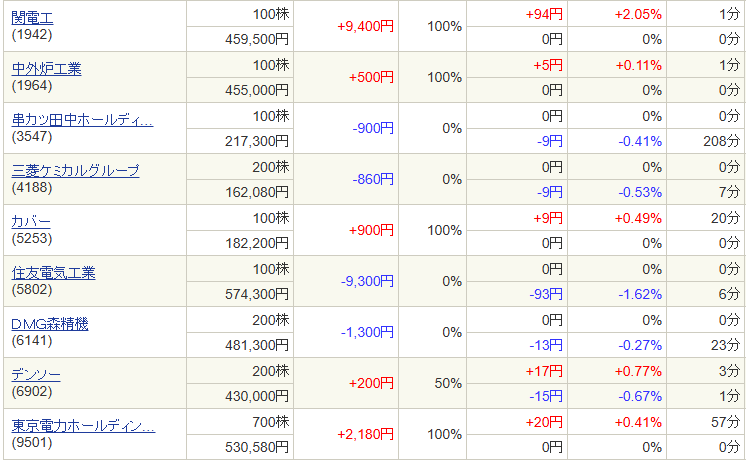Select the -9,300円 loss value
This screenshot has height=462, width=746.
(367, 281)
